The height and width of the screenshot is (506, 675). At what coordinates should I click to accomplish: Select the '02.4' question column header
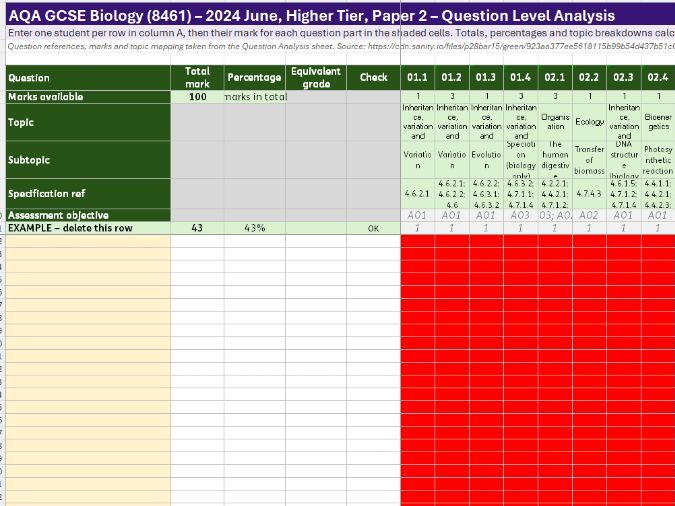pos(658,78)
